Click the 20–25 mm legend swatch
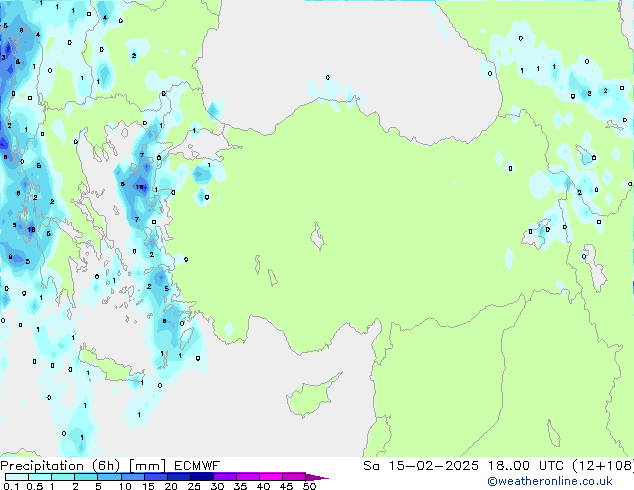Image resolution: width=634 pixels, height=490 pixels. pyautogui.click(x=179, y=477)
